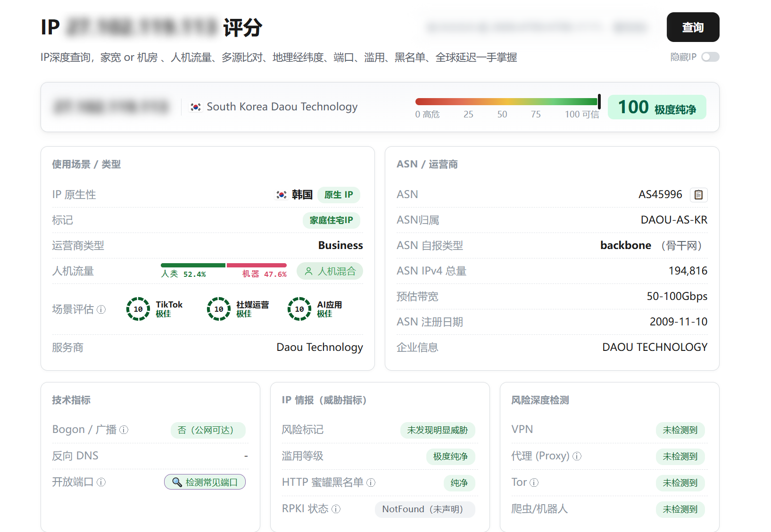
Task: Click the DAOU TECHNOLOGY enterprise value
Action: coord(655,347)
